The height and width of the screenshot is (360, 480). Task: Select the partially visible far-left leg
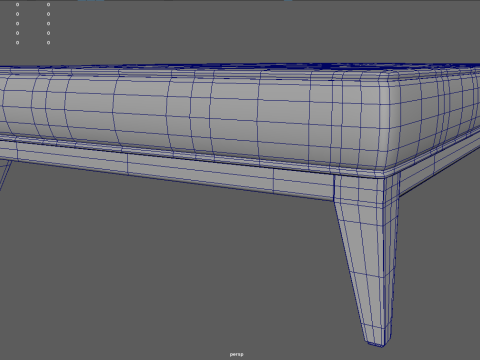click(5, 175)
